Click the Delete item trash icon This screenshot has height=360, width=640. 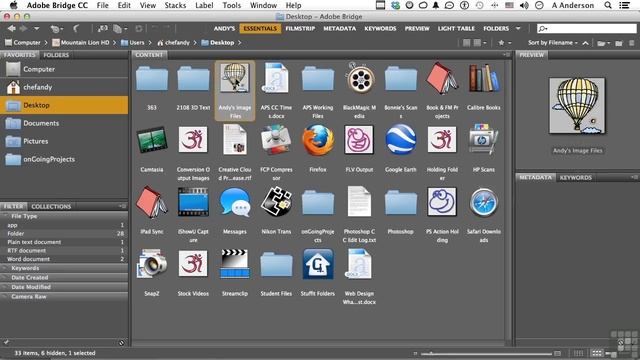pyautogui.click(x=631, y=42)
